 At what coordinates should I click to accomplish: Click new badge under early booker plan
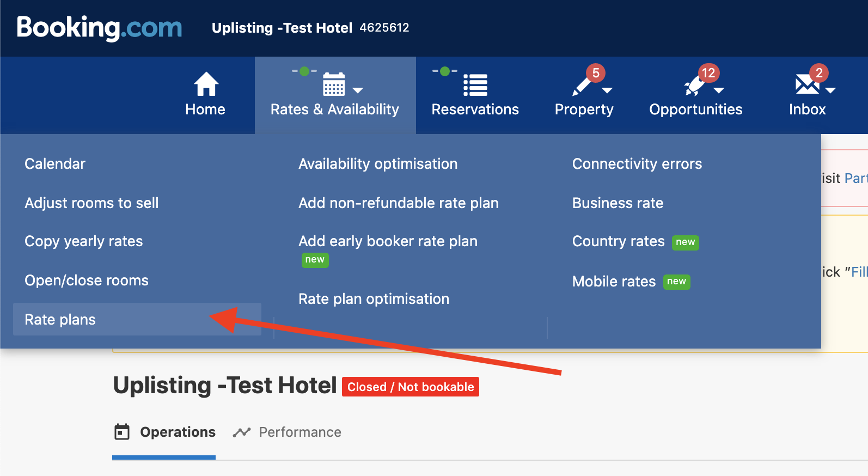click(x=315, y=260)
